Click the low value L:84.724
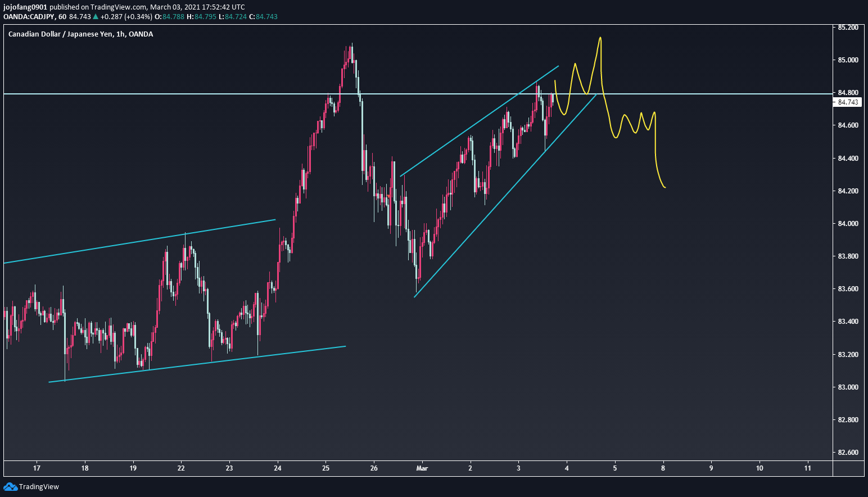 232,17
